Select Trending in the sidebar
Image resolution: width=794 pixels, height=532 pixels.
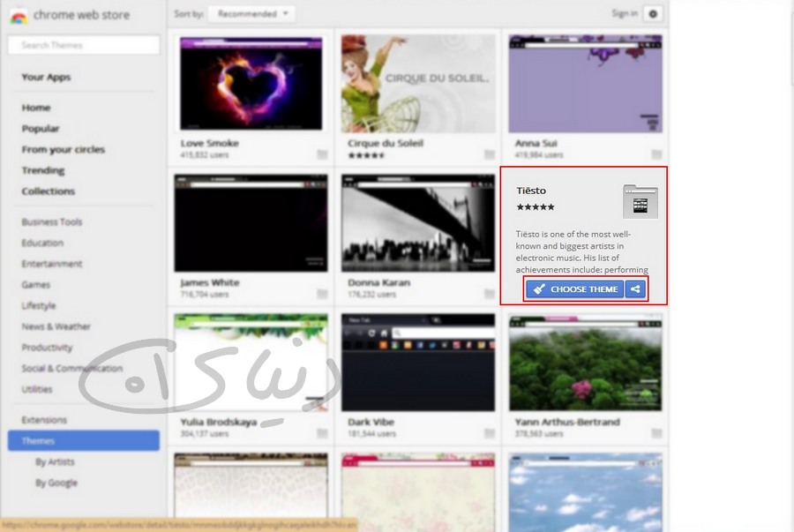pyautogui.click(x=43, y=170)
